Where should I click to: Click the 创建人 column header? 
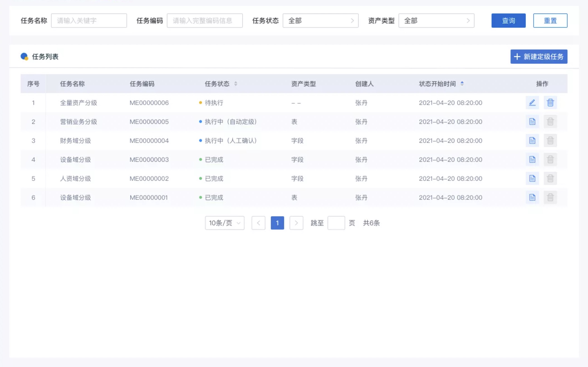(364, 84)
